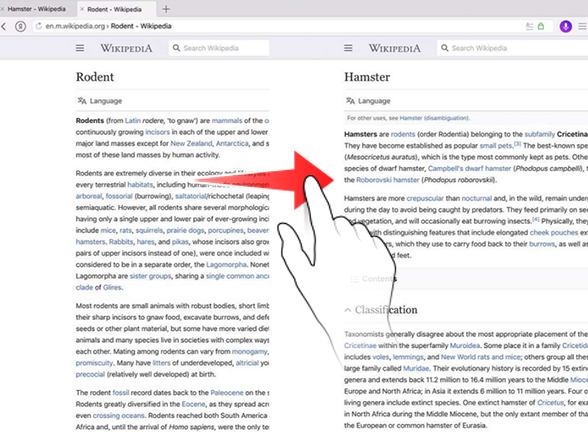Click the purple microphone icon in the toolbar

tap(566, 26)
